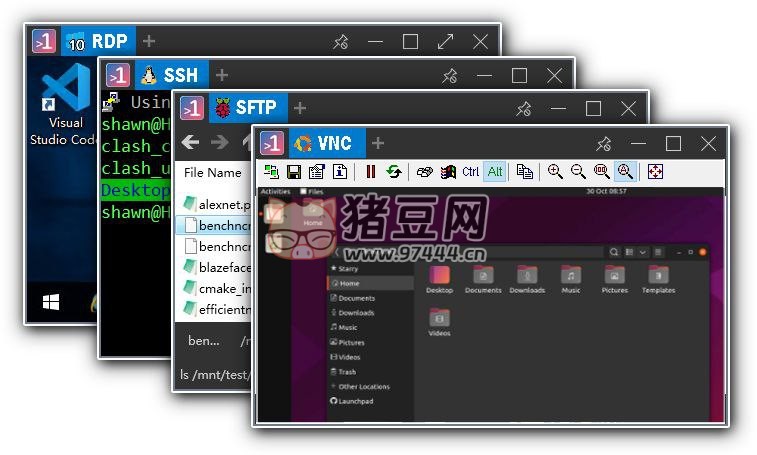Toggle the Alt key button
This screenshot has height=455, width=757.
pyautogui.click(x=495, y=172)
